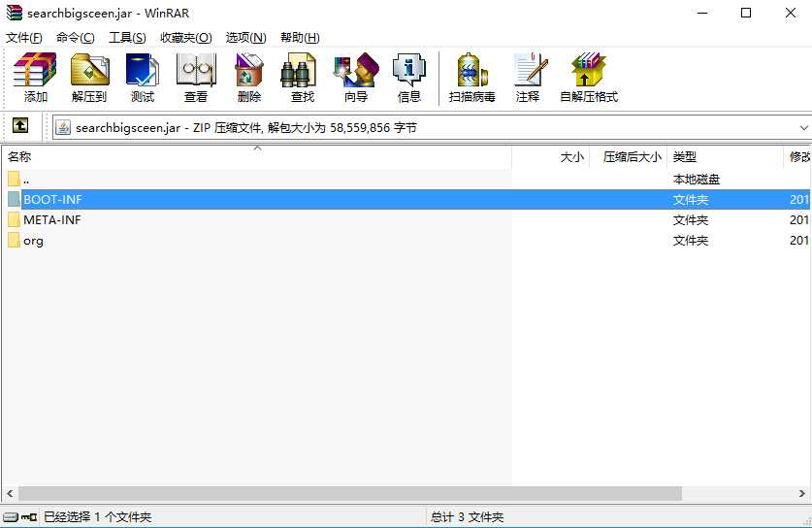Screen dimensions: 812x528
Task: Sort by 类型 column header
Action: [x=725, y=157]
